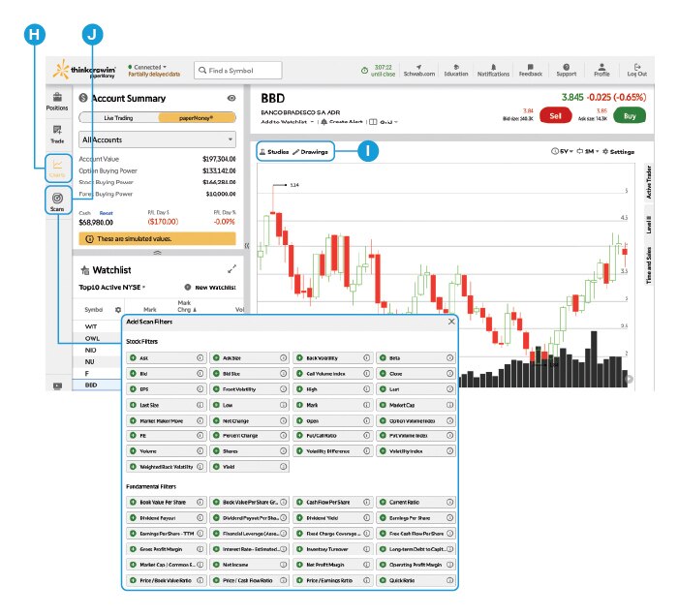
Task: Open Notifications bell in header
Action: [493, 67]
